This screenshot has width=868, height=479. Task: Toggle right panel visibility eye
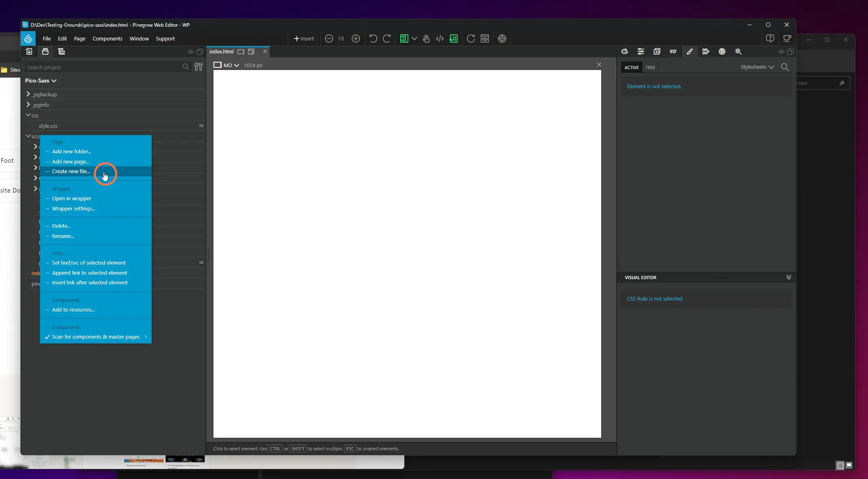coord(781,52)
